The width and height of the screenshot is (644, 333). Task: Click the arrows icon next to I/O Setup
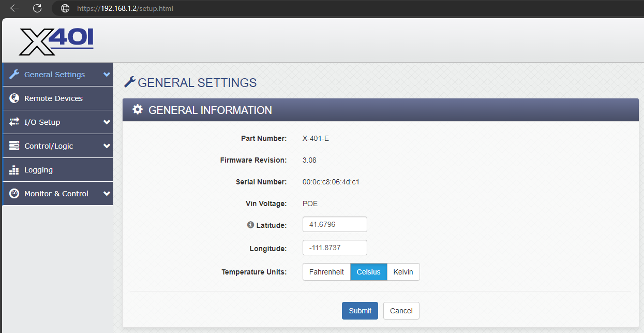[x=14, y=122]
